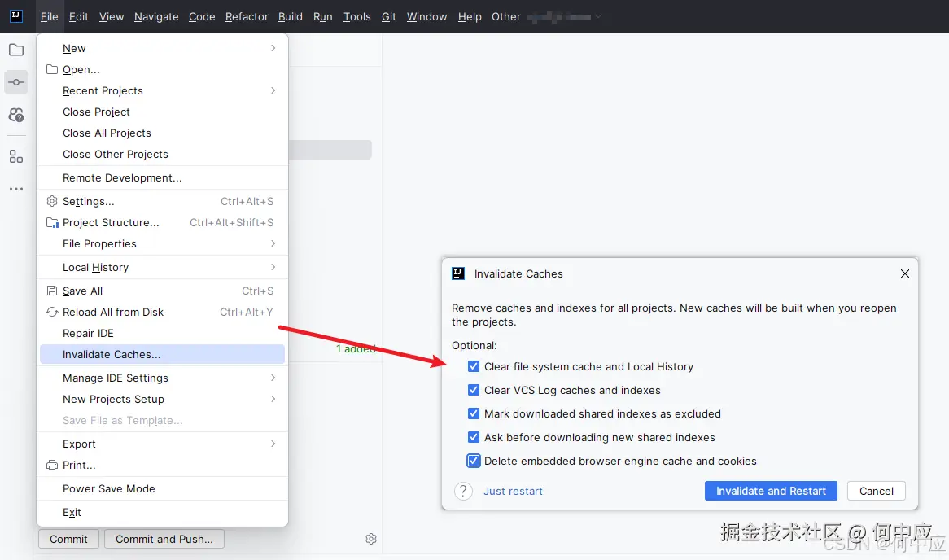949x560 pixels.
Task: Close the Invalidate Caches dialog
Action: click(905, 273)
